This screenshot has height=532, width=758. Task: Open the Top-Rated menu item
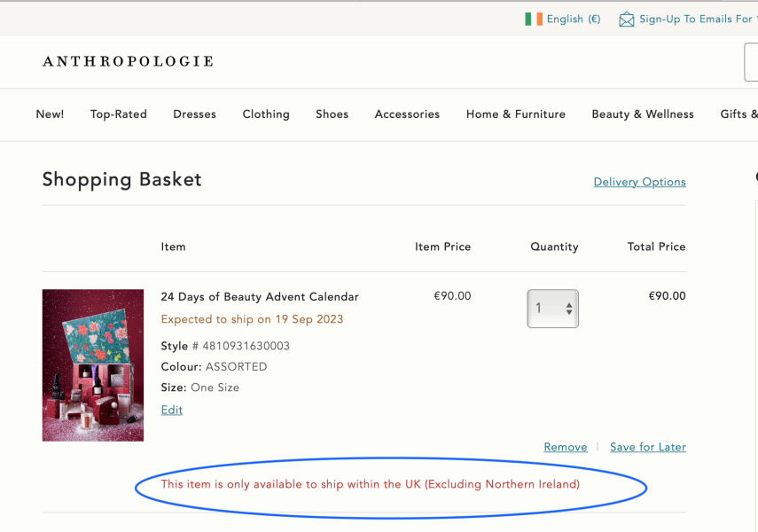click(x=118, y=113)
